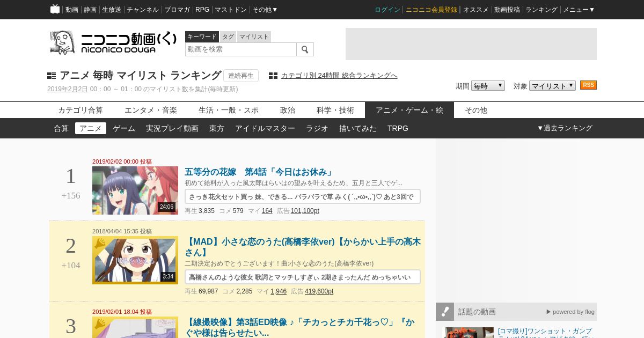Viewport: 644px width, 338px height.
Task: Switch to 生活・一般・スポ category tab
Action: [229, 110]
